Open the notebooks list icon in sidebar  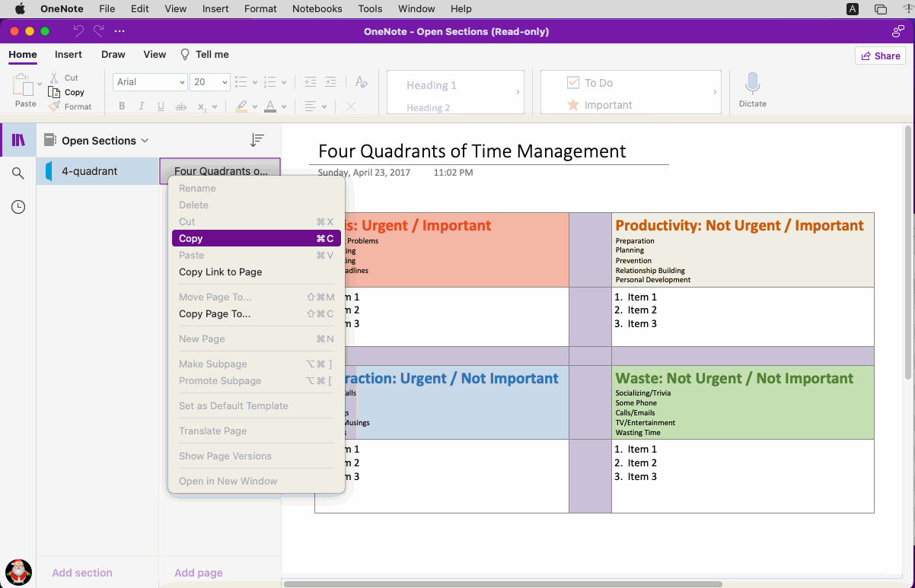pos(18,140)
